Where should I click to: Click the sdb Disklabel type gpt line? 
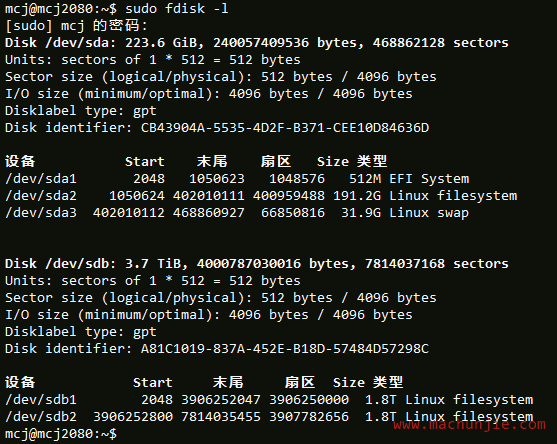(81, 332)
